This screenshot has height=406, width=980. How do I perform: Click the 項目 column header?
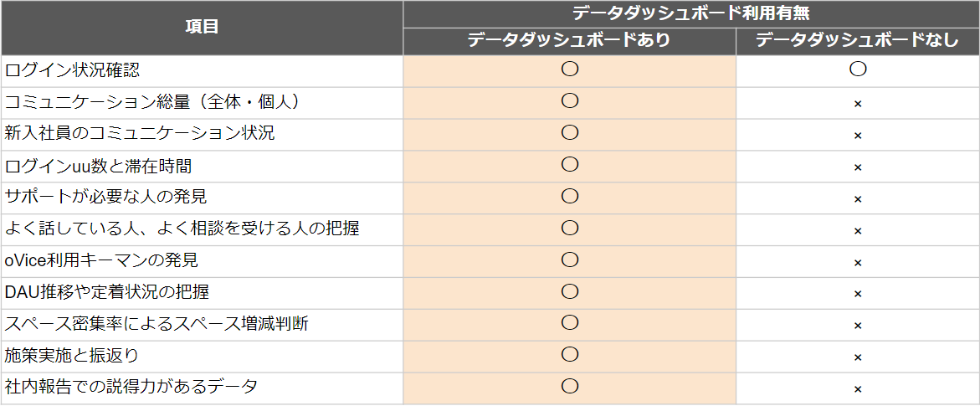coord(202,28)
